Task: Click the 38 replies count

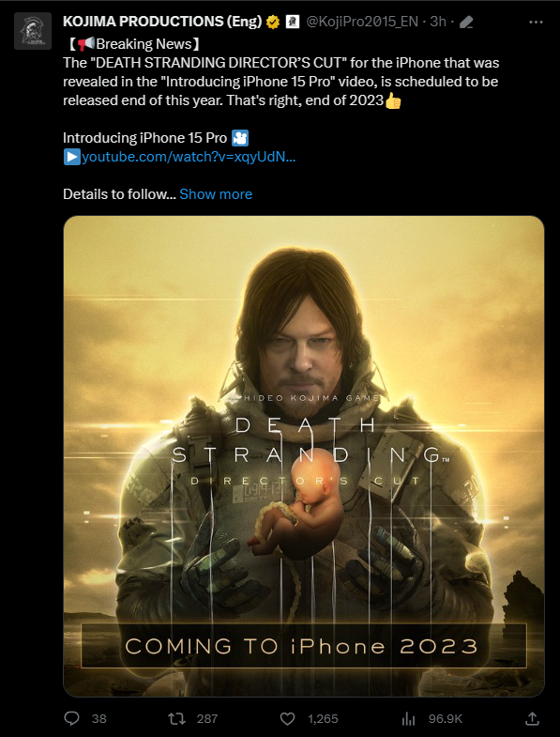Action: [99, 718]
